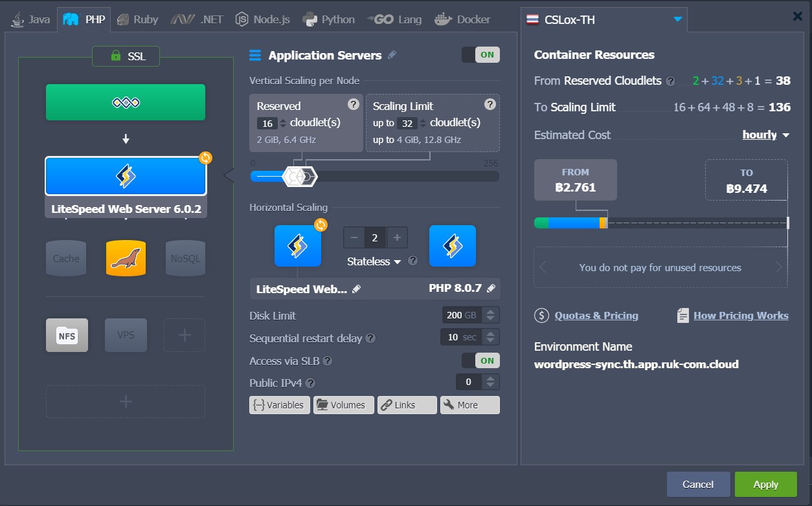This screenshot has height=506, width=812.
Task: Show next pricing tip with right chevron
Action: (x=778, y=267)
